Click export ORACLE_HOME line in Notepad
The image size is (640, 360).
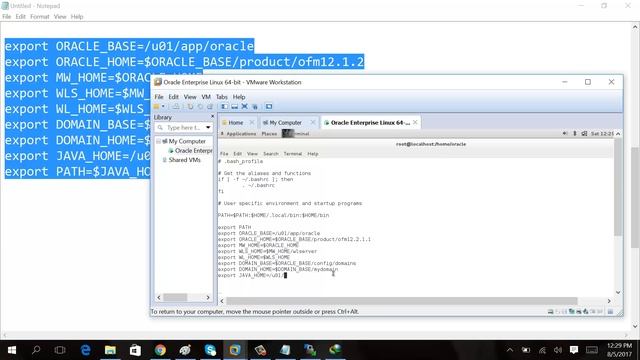point(184,62)
